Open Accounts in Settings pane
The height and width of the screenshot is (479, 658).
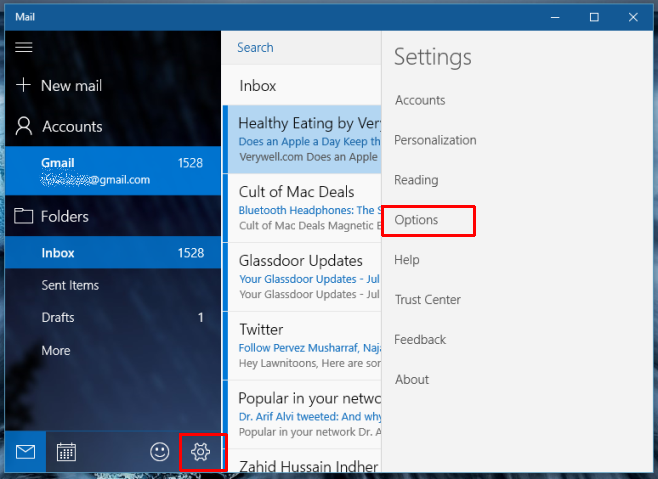coord(420,100)
